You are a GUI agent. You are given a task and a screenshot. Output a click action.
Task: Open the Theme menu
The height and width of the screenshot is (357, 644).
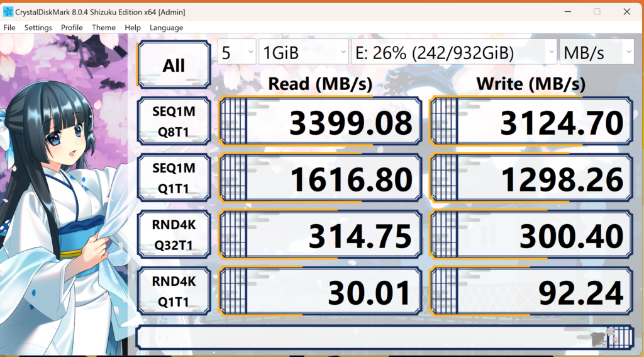pyautogui.click(x=104, y=28)
